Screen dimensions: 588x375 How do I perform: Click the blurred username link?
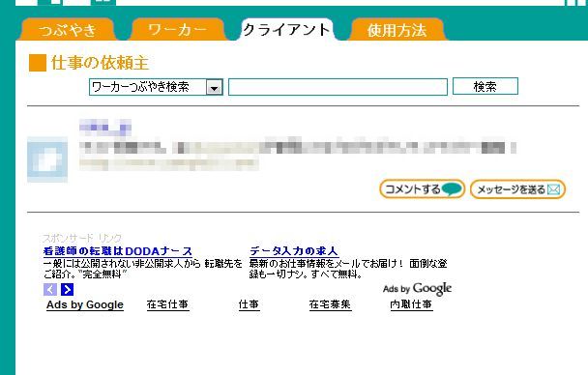pos(105,128)
